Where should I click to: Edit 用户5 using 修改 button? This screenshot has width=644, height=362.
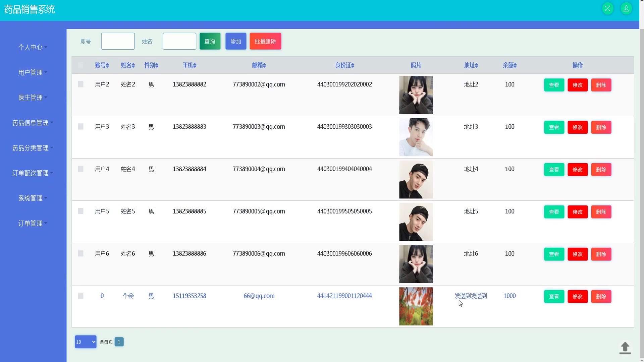[x=578, y=212]
